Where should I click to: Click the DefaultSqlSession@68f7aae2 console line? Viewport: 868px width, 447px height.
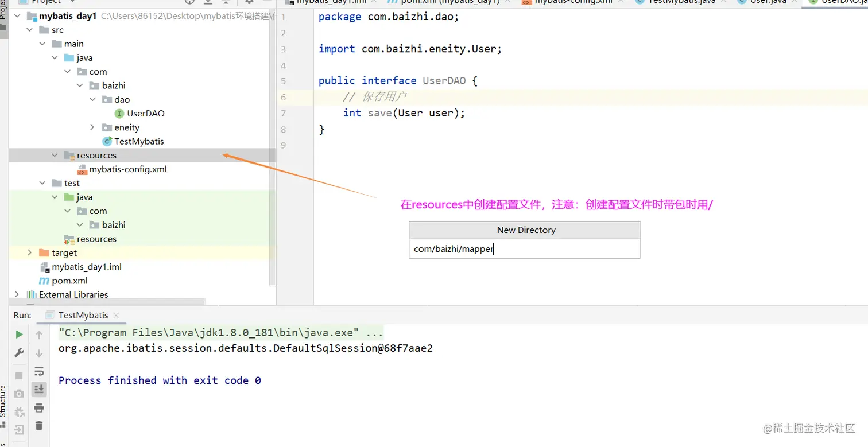(x=246, y=348)
